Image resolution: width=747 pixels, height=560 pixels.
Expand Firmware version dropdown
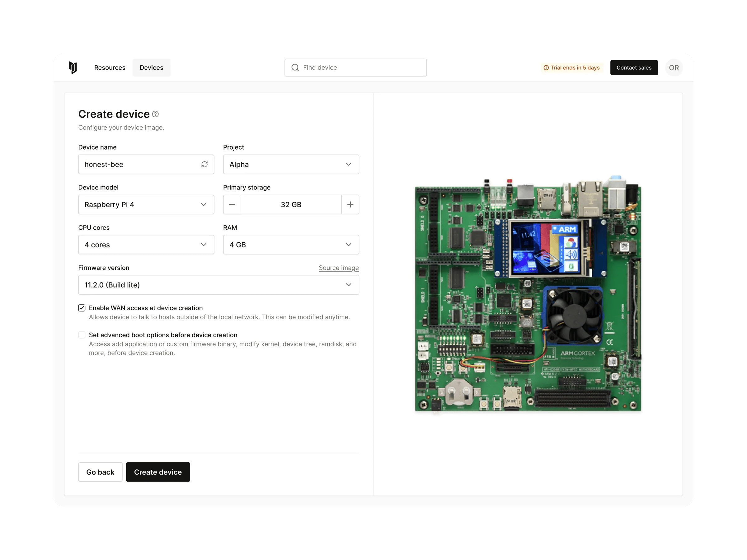(x=218, y=285)
